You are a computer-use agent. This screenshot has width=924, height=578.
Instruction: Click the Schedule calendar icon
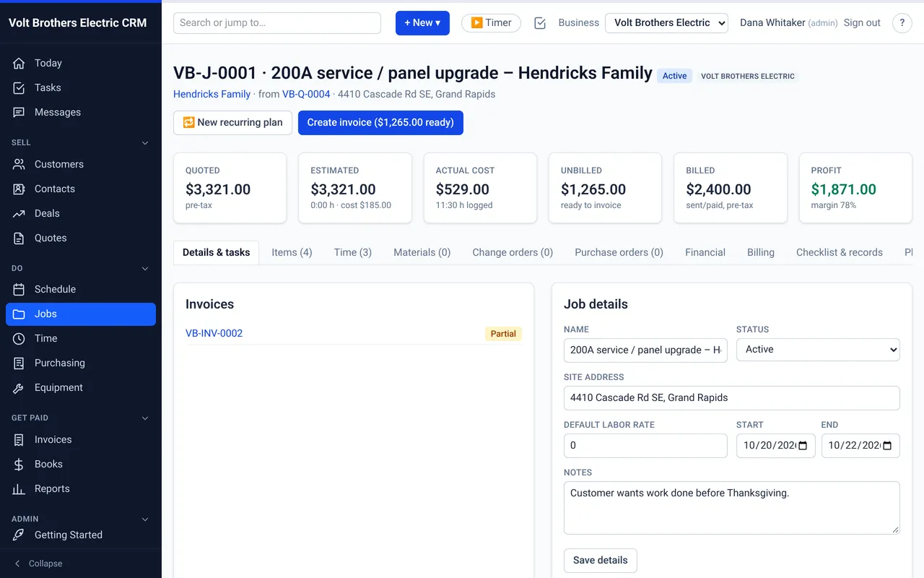coord(19,289)
